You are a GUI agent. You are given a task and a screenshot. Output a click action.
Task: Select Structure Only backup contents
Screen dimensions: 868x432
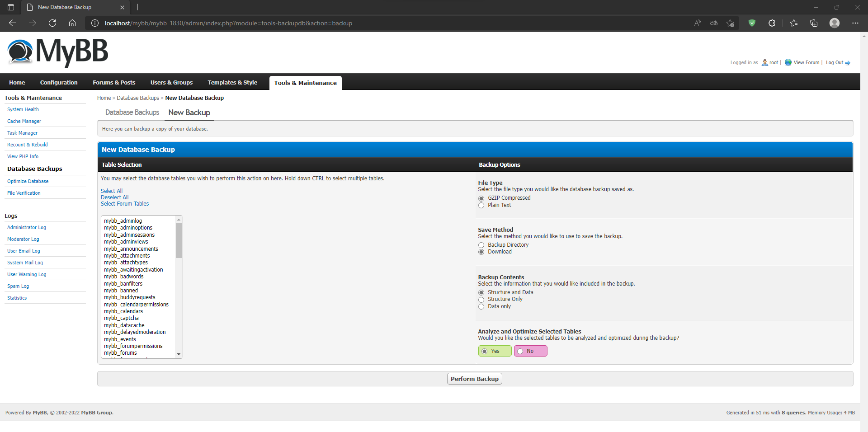pyautogui.click(x=481, y=300)
